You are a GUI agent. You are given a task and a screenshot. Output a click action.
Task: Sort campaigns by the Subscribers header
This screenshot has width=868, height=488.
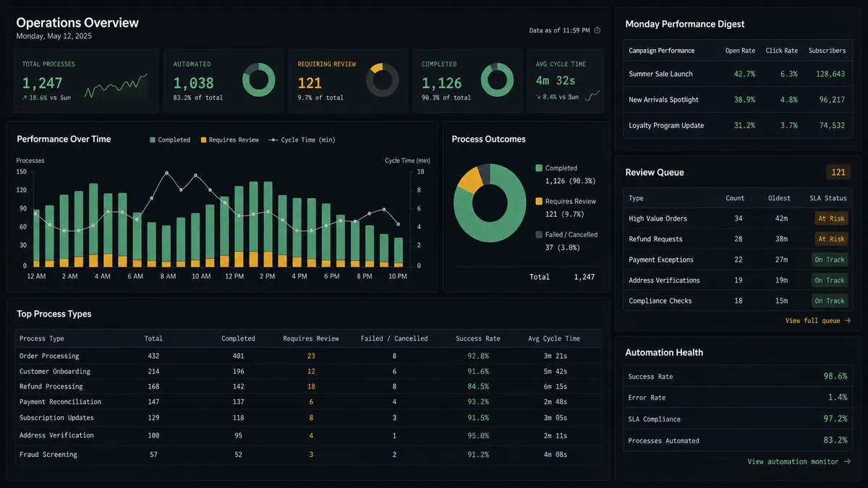(827, 51)
